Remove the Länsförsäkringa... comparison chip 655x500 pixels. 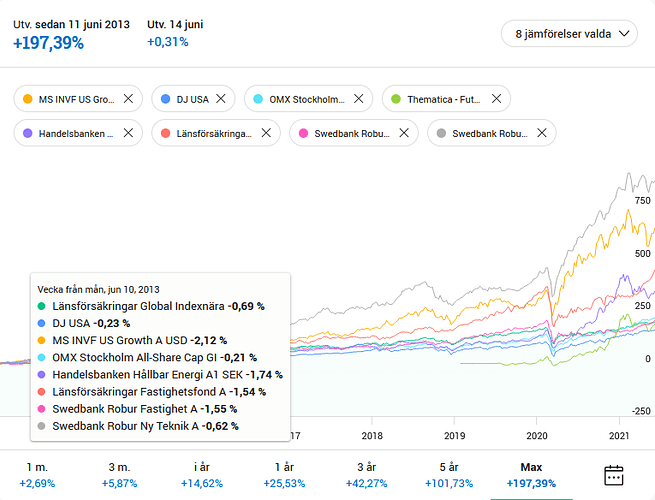pos(266,133)
